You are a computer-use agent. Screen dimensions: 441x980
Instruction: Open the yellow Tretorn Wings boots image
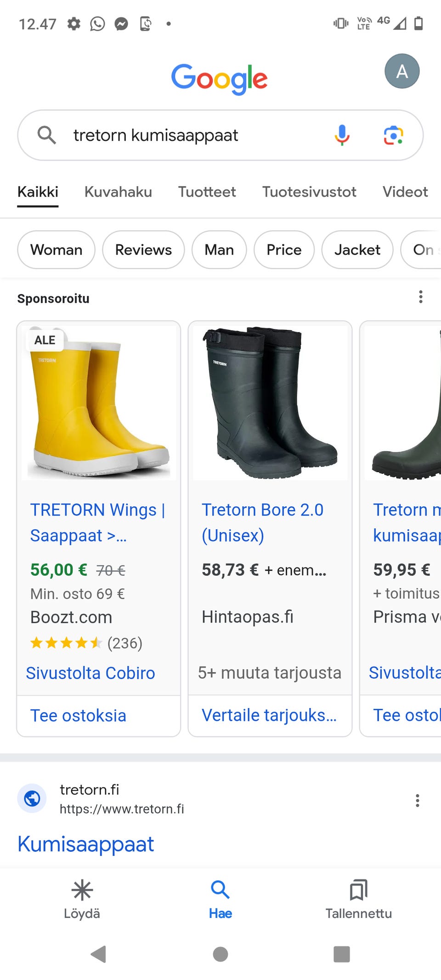(x=99, y=404)
